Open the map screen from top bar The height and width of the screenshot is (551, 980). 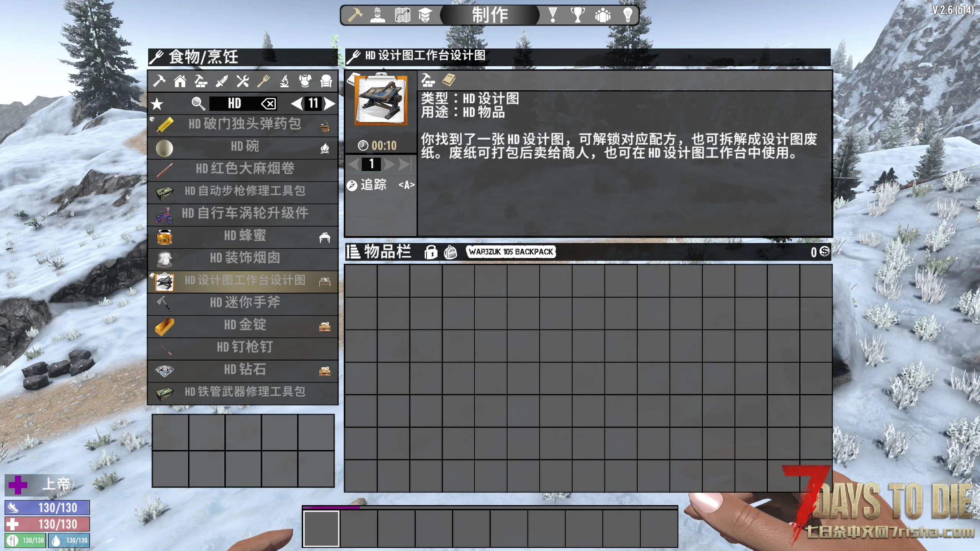pyautogui.click(x=402, y=15)
